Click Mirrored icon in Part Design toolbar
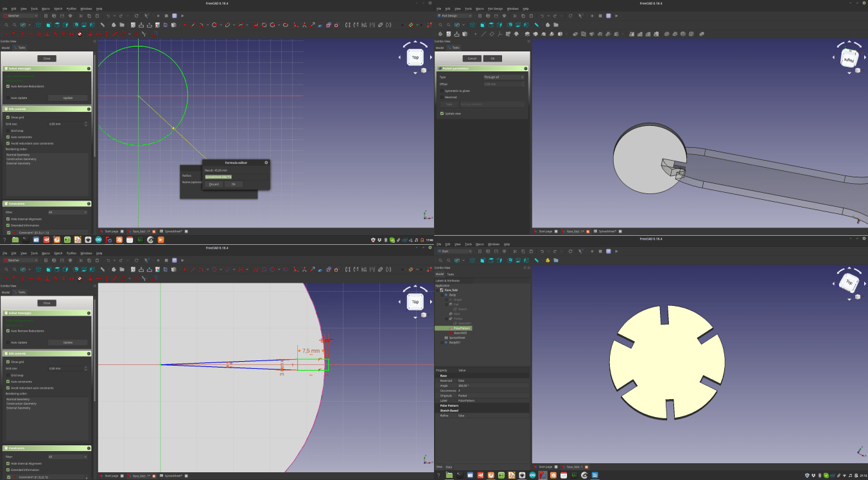The height and width of the screenshot is (480, 868). point(632,34)
